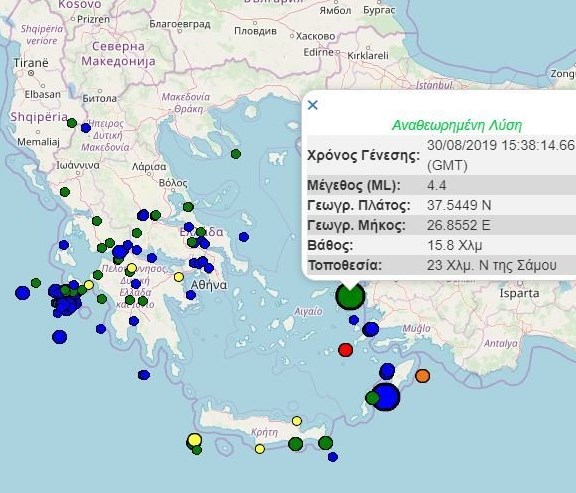The image size is (576, 493).
Task: Click the green marker near Mount Athos
Action: pyautogui.click(x=236, y=154)
